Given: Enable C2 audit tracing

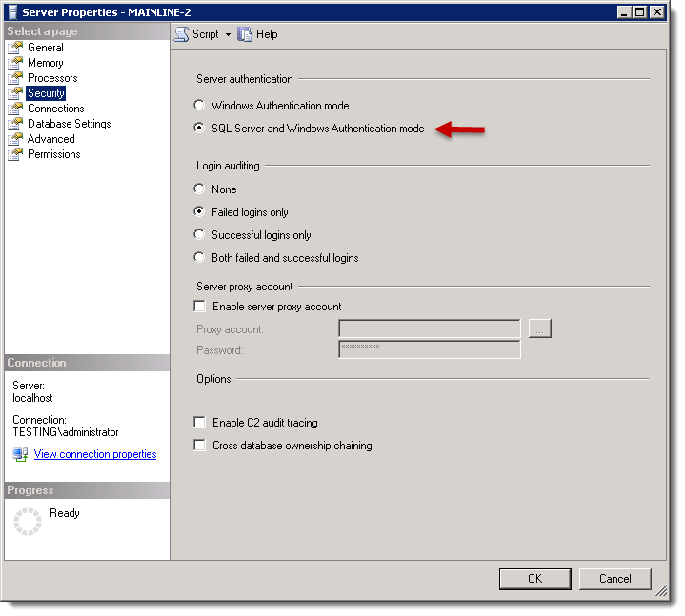Looking at the screenshot, I should coord(200,423).
